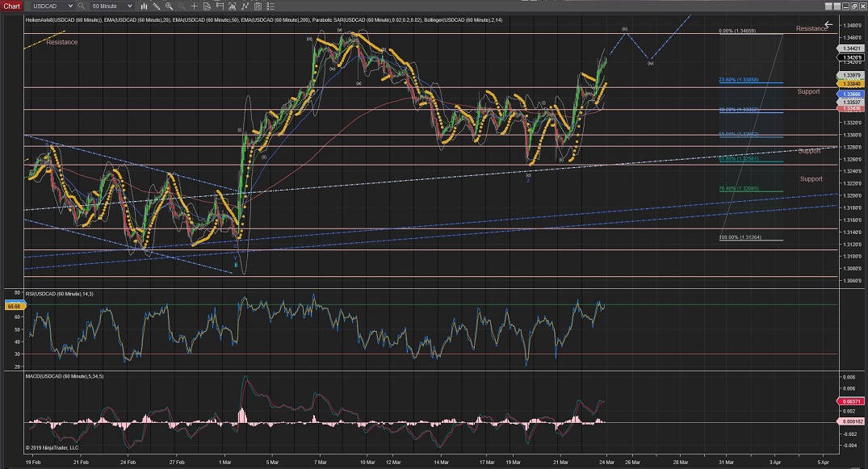Click the Chart tab label

pos(11,6)
